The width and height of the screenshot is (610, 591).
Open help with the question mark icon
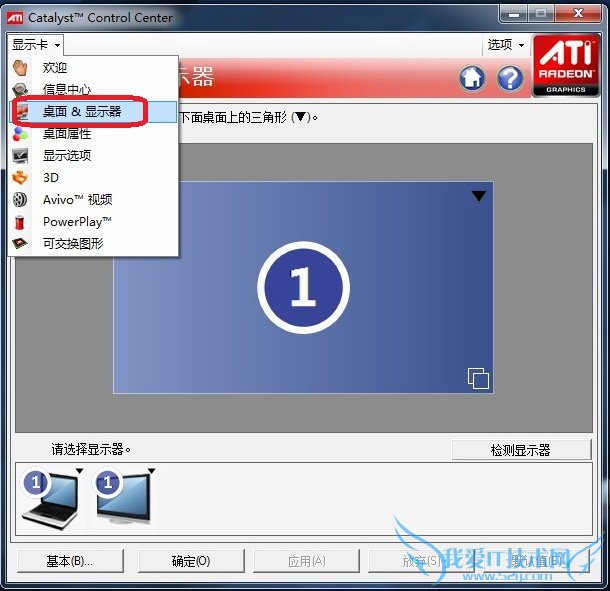(x=510, y=78)
